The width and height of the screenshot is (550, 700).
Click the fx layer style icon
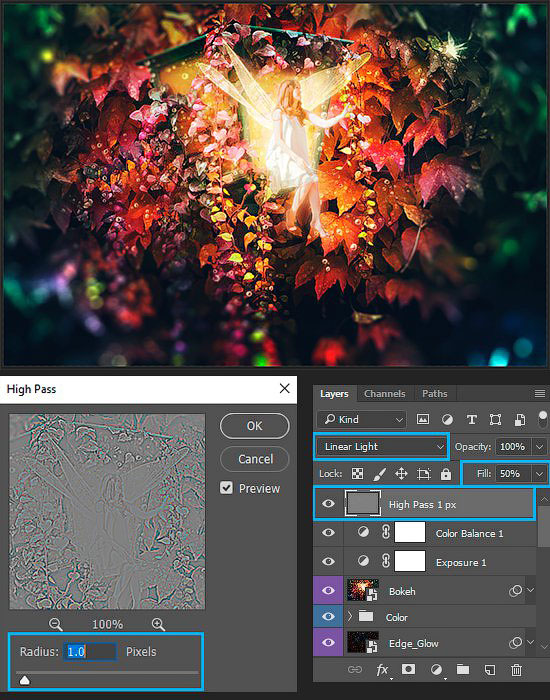click(382, 670)
